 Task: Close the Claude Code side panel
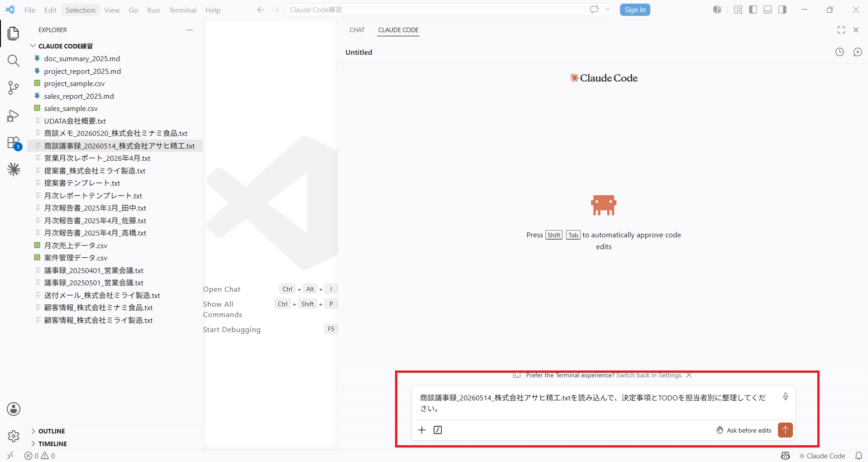click(x=856, y=30)
